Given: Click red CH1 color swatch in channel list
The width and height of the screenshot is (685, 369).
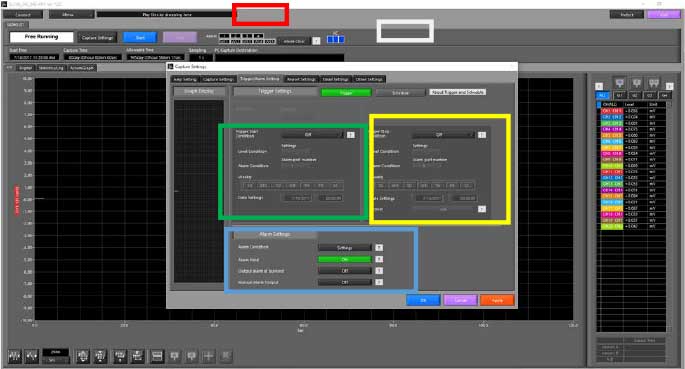Looking at the screenshot, I should (x=612, y=111).
